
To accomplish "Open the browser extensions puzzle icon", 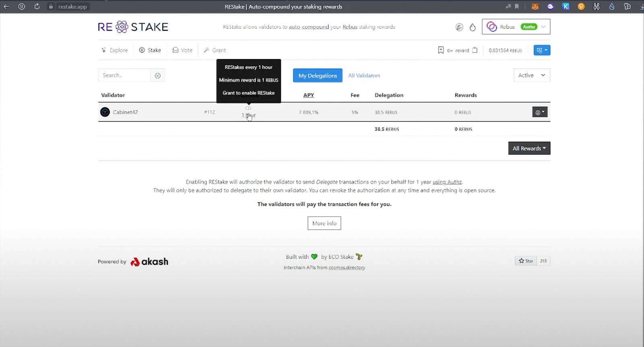I will click(627, 6).
